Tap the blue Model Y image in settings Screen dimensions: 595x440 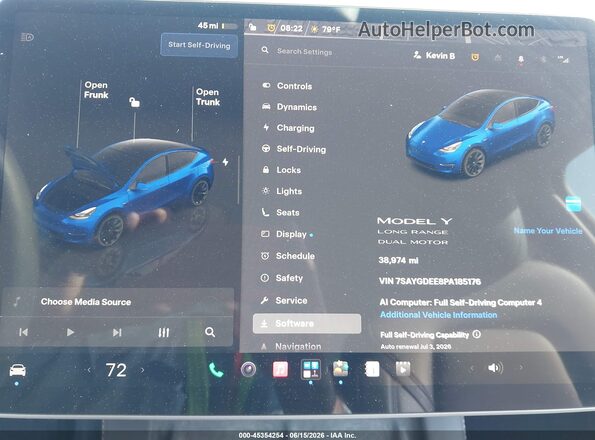click(x=480, y=133)
